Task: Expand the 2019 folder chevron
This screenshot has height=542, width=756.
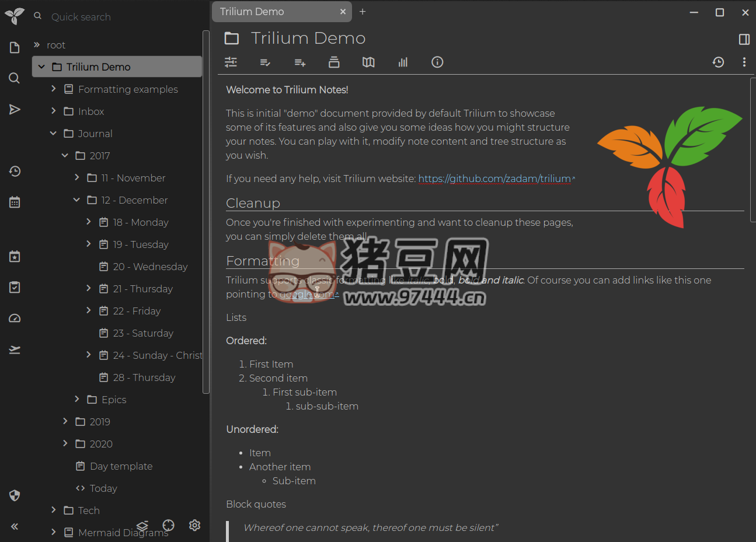Action: [65, 421]
